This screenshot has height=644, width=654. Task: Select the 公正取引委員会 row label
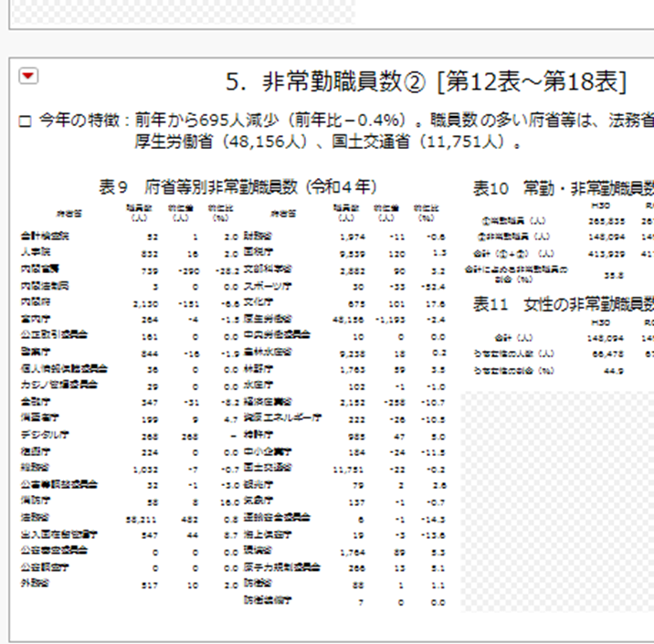(x=54, y=335)
